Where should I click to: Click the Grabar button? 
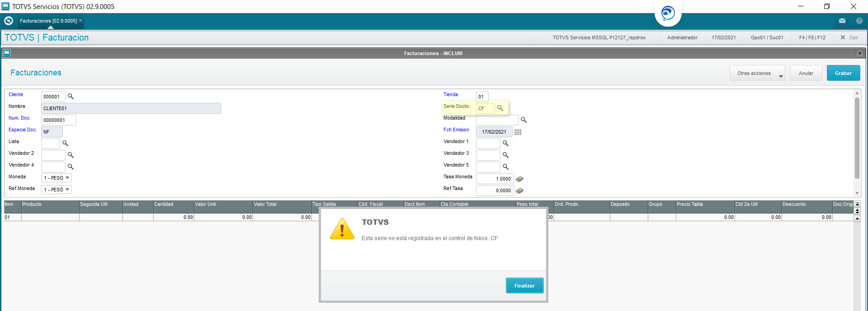pos(843,73)
